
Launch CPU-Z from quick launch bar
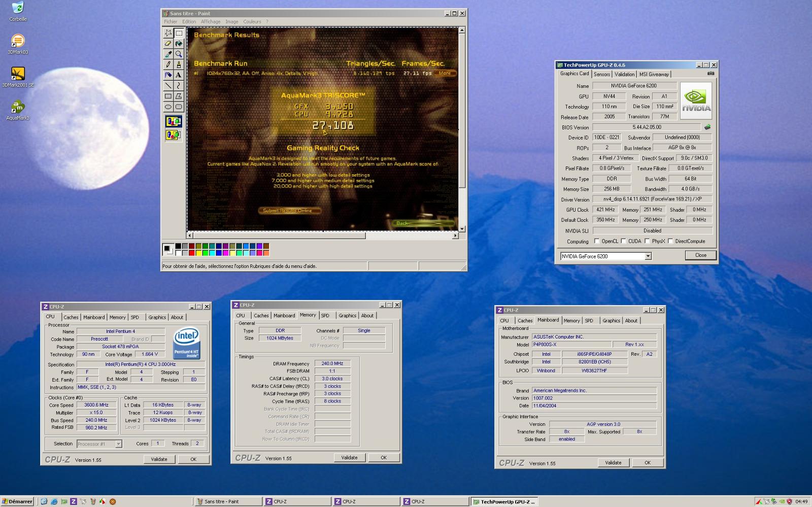74,501
